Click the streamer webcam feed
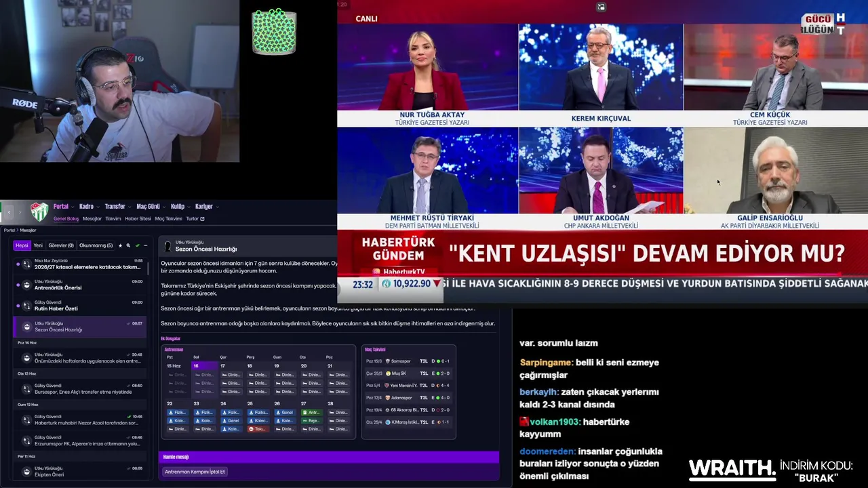Image resolution: width=868 pixels, height=488 pixels. tap(119, 81)
